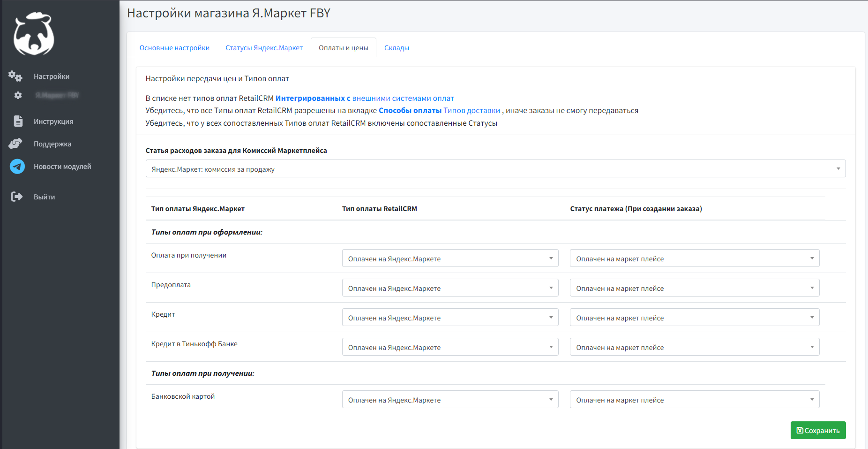Click label Статья расходов заказа для Комиссий Маркетплейса

pyautogui.click(x=236, y=151)
